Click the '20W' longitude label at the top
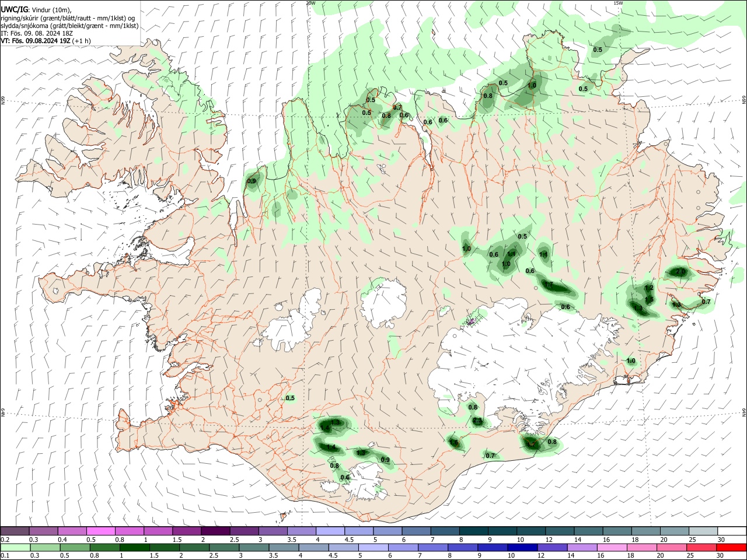Viewport: 747px width, 560px height. coord(310,3)
